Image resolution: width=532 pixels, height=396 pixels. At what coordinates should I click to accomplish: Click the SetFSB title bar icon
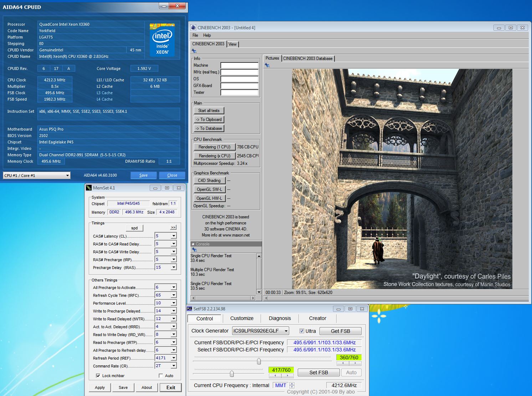click(189, 309)
